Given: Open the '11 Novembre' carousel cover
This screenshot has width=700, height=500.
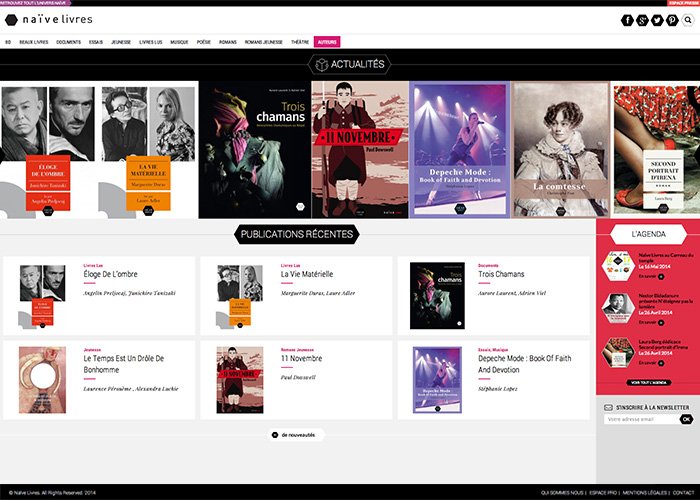Looking at the screenshot, I should [360, 150].
